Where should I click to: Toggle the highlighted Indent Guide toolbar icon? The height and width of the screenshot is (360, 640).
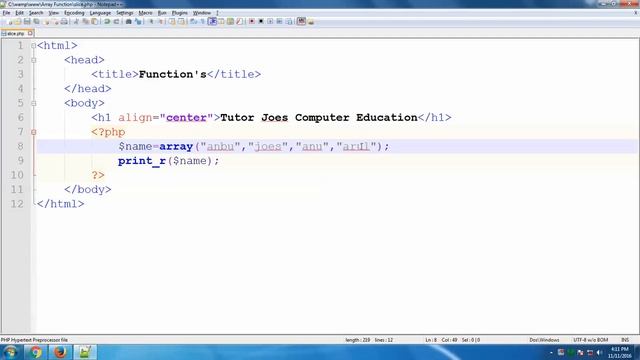click(x=212, y=21)
